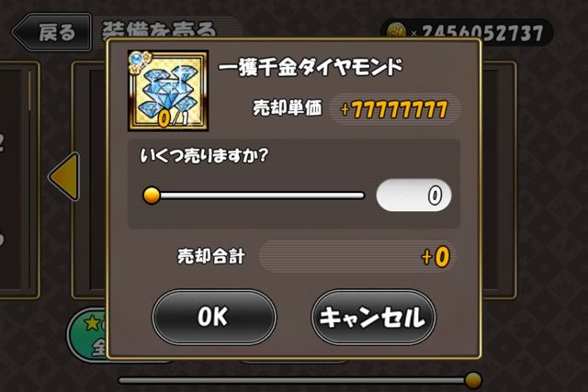Click the sell quantity slider handle

click(152, 196)
